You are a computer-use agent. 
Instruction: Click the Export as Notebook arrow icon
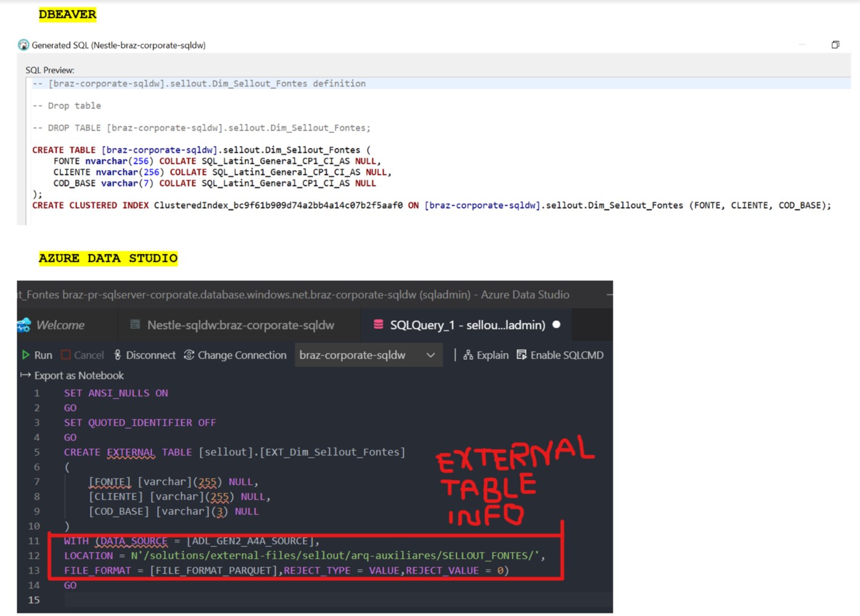point(25,375)
